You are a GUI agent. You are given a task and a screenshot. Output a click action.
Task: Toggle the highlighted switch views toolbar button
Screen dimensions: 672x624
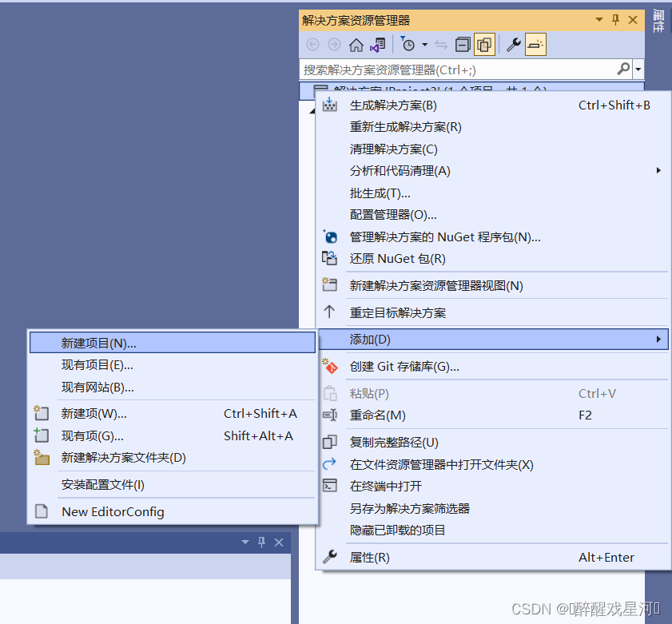[x=485, y=44]
